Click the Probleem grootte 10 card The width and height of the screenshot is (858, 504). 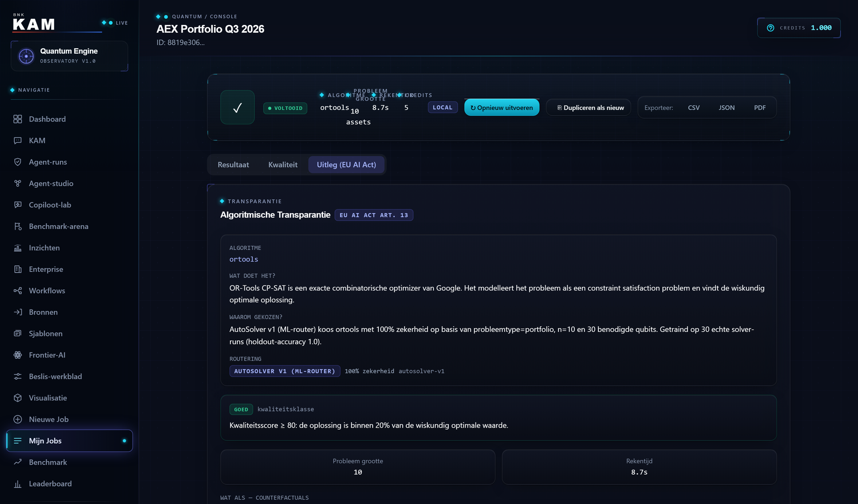(357, 467)
